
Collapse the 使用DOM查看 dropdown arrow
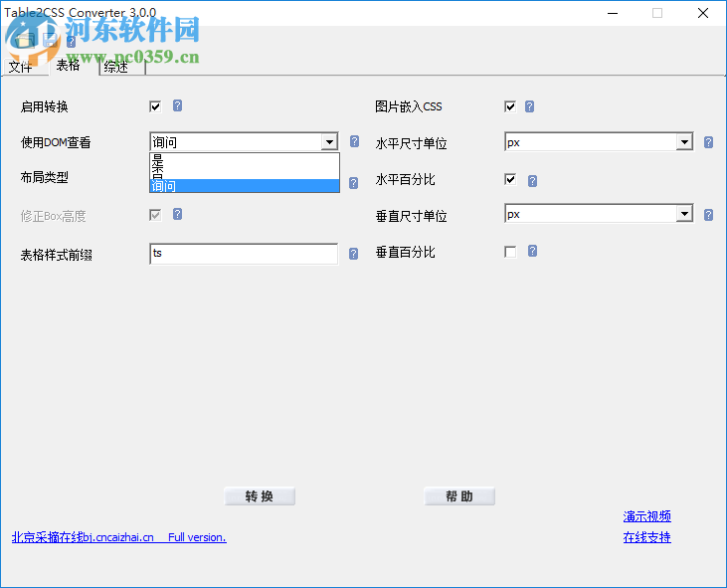tap(329, 142)
